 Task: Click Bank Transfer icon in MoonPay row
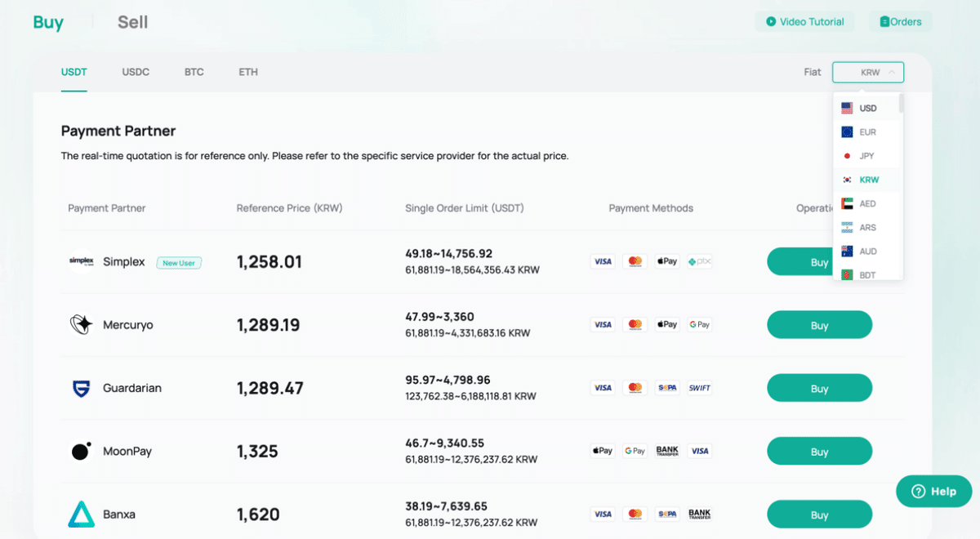[x=667, y=451]
